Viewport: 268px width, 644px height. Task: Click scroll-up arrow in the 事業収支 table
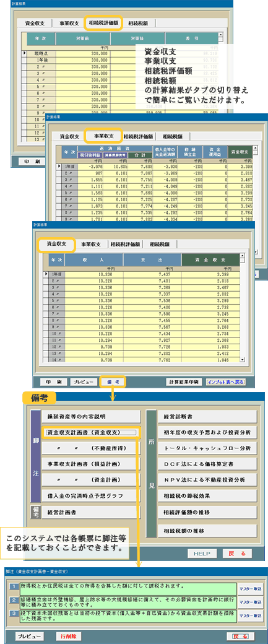[255, 147]
